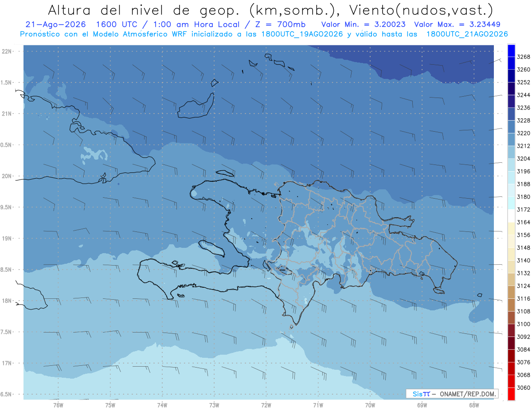Click the 75W longitude tick label
532x411 pixels.
(x=110, y=405)
